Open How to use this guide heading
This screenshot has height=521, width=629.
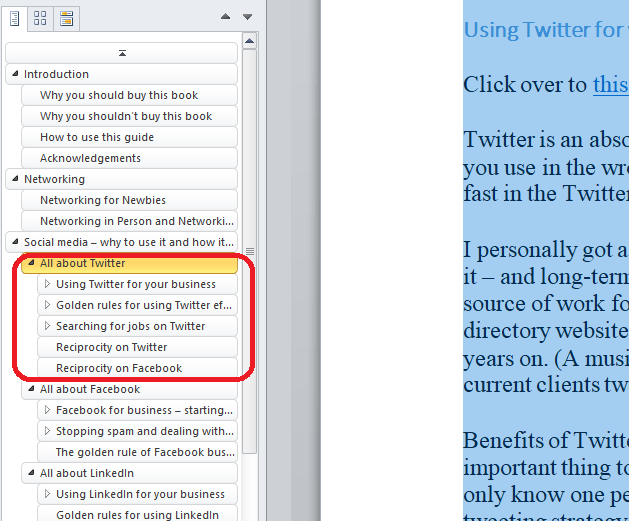click(97, 137)
